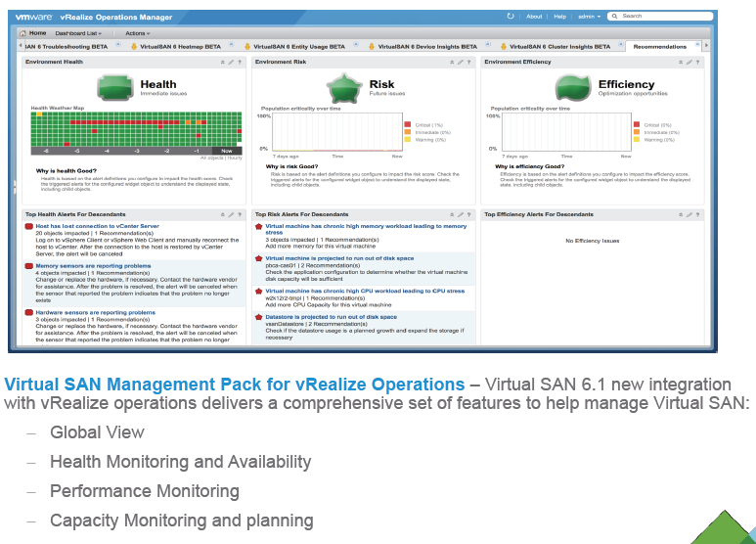Click the green star Risk badge icon
The image size is (756, 544).
[343, 88]
